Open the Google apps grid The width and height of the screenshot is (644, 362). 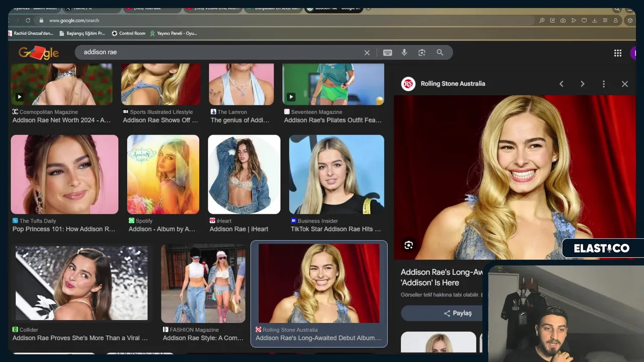pyautogui.click(x=617, y=53)
